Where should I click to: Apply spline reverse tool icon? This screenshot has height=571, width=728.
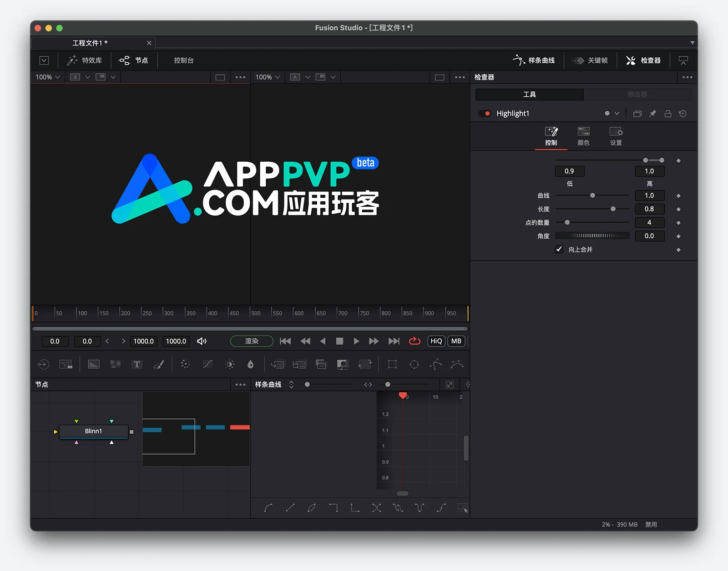376,508
